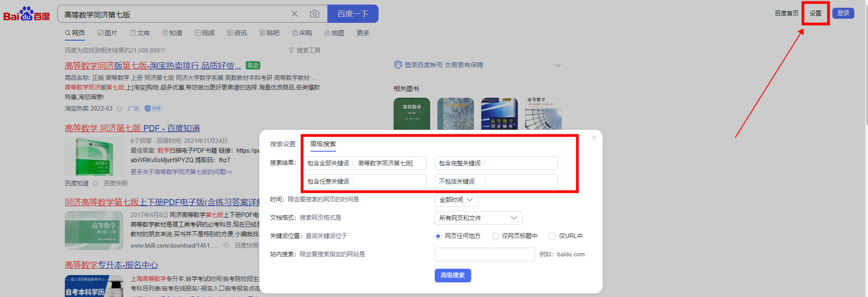Open 更多关于高等数学同济第七版的问题 link
The image size is (868, 297).
[181, 172]
